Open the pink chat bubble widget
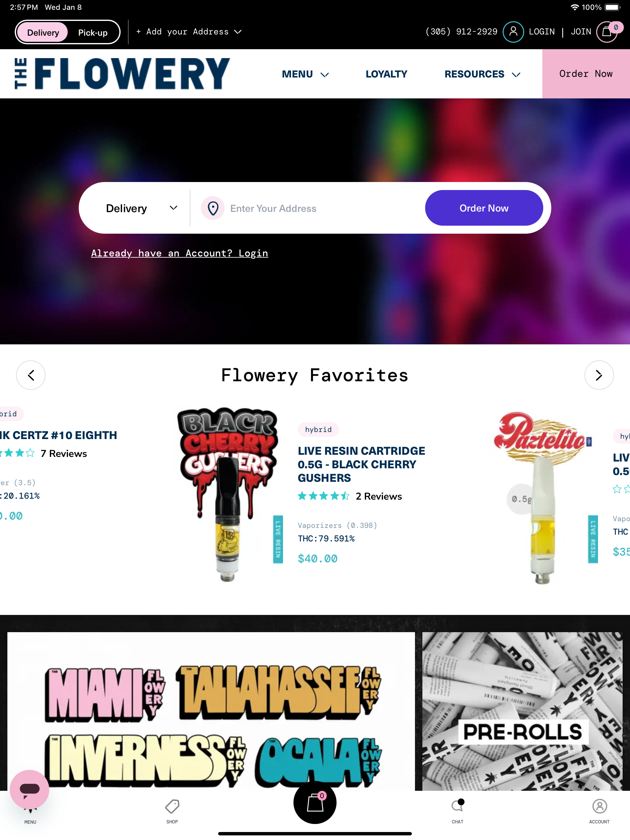This screenshot has height=840, width=630. click(30, 789)
